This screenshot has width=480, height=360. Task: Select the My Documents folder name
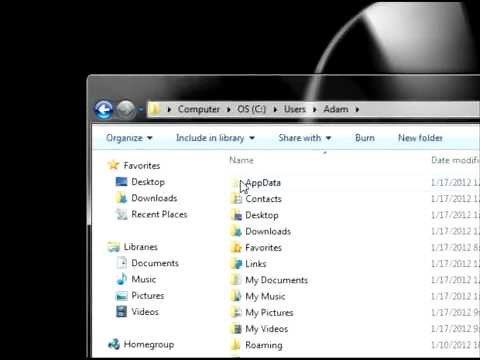(277, 280)
